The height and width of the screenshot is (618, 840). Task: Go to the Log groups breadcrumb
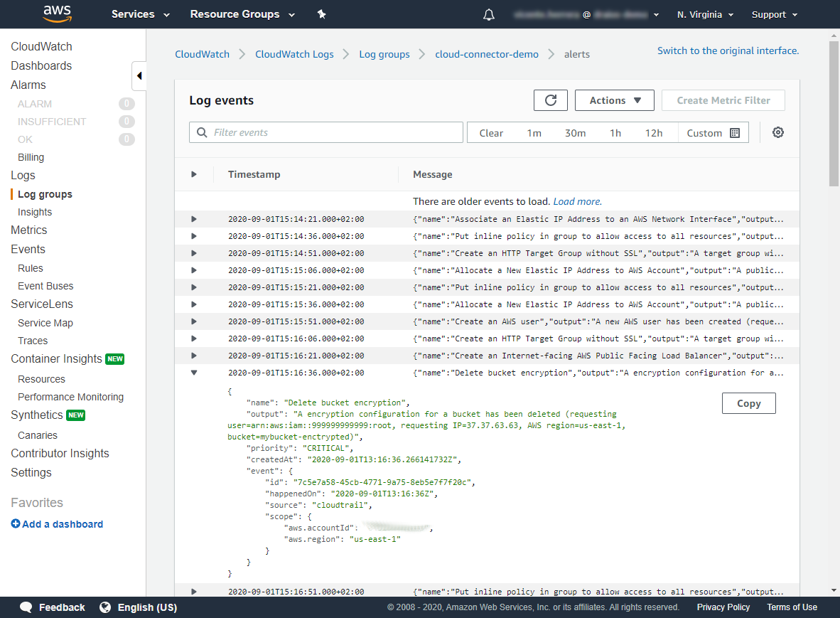pyautogui.click(x=384, y=54)
